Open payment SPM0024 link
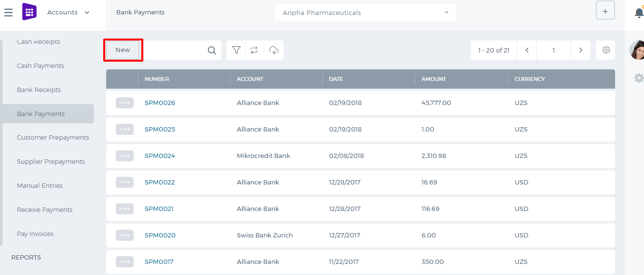644x275 pixels. pyautogui.click(x=160, y=156)
